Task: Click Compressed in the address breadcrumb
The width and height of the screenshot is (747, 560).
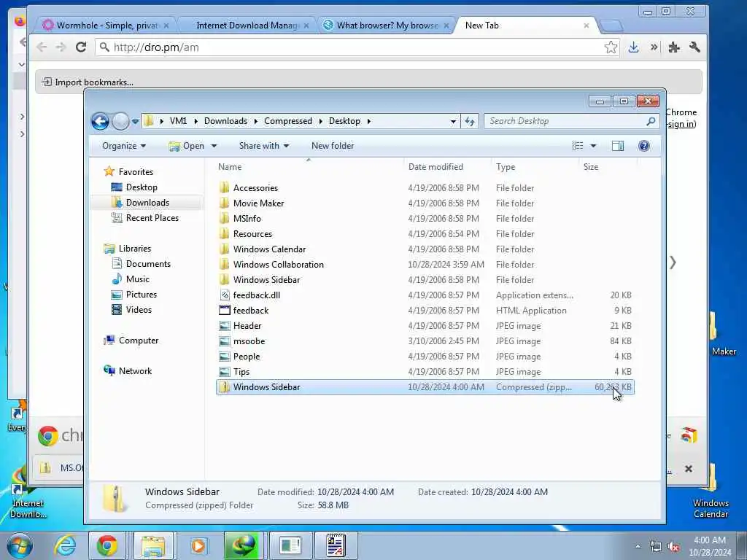Action: (287, 121)
